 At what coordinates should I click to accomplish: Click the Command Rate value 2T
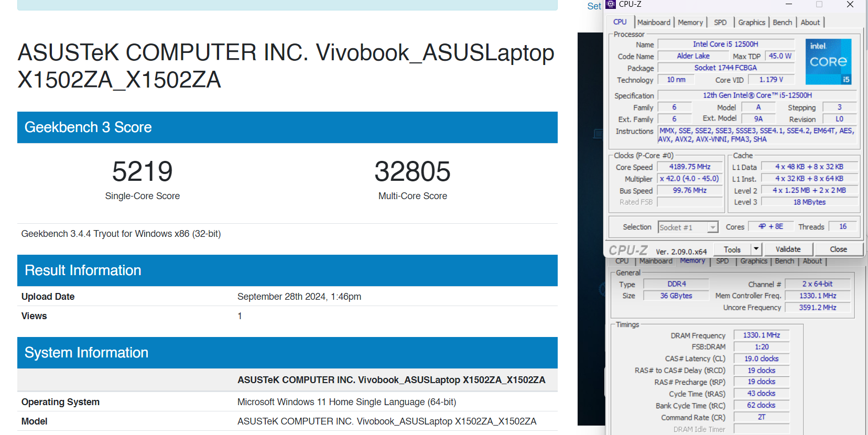tap(761, 417)
